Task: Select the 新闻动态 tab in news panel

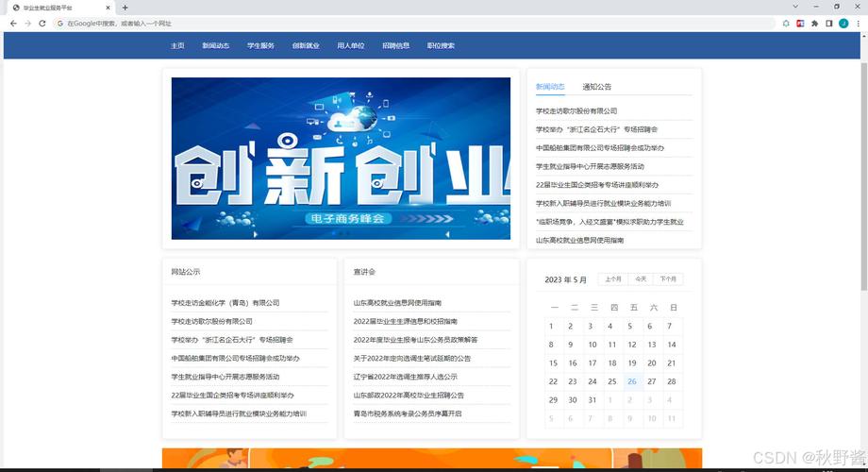Action: point(550,87)
